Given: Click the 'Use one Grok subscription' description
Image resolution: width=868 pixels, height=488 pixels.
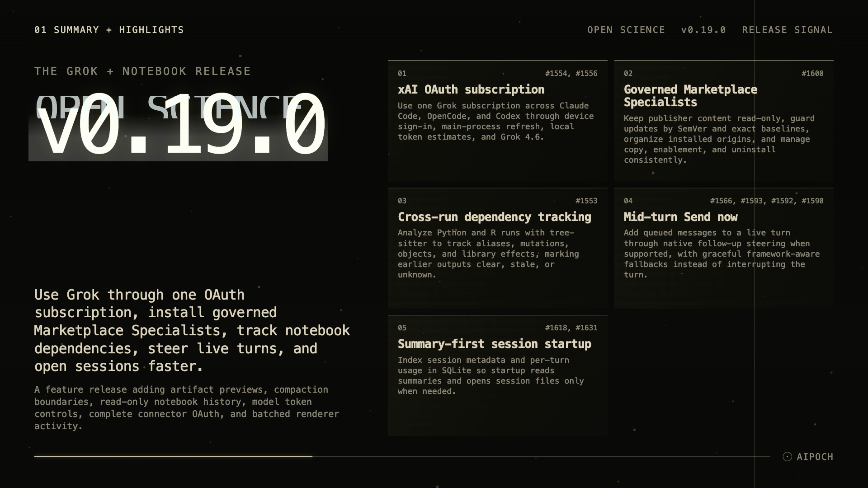Looking at the screenshot, I should (x=496, y=121).
